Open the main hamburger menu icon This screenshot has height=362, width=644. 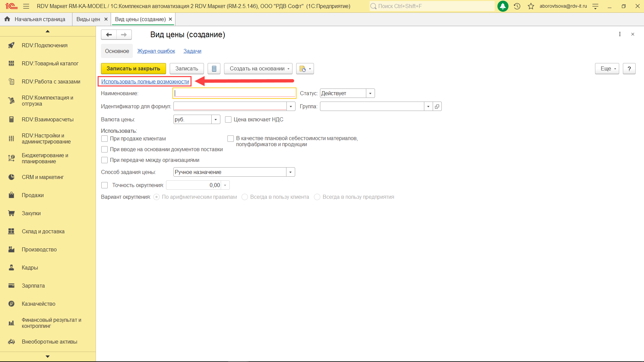(26, 6)
